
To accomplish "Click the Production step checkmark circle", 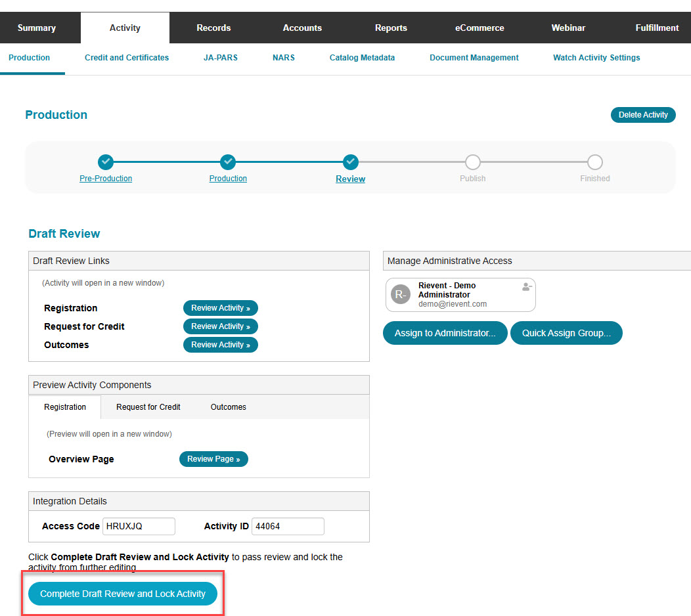I will tap(228, 162).
